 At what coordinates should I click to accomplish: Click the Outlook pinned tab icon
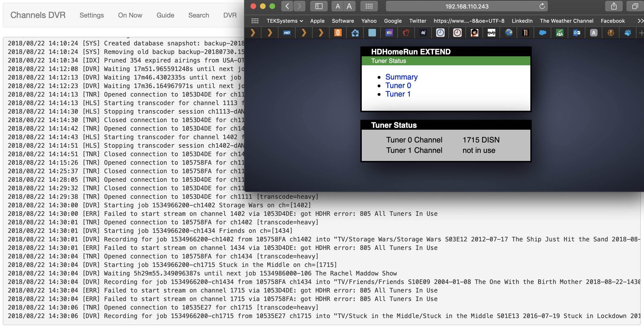click(x=577, y=33)
